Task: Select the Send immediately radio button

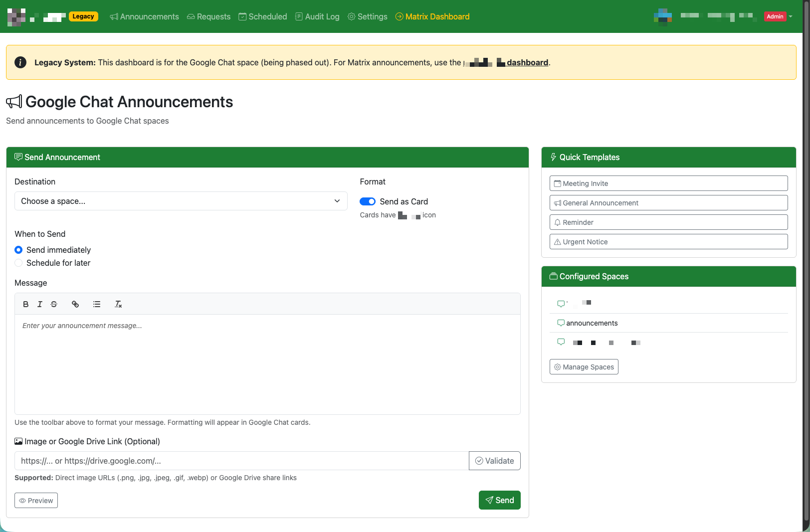Action: (18, 250)
